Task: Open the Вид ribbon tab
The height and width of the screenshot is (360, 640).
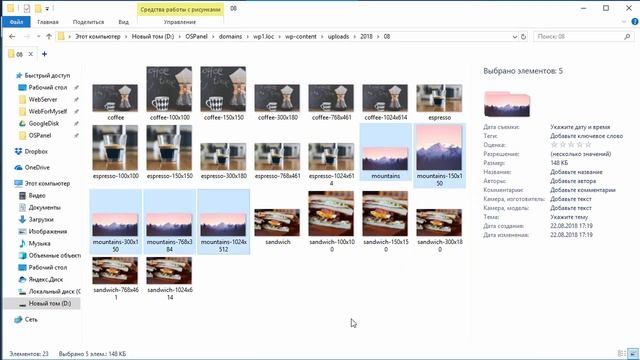Action: (x=123, y=22)
